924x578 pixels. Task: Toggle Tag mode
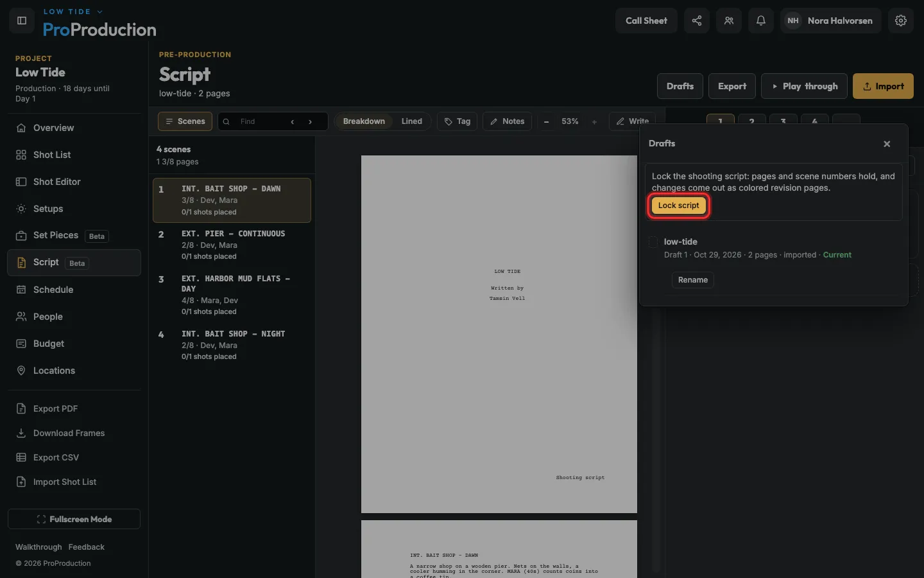457,121
